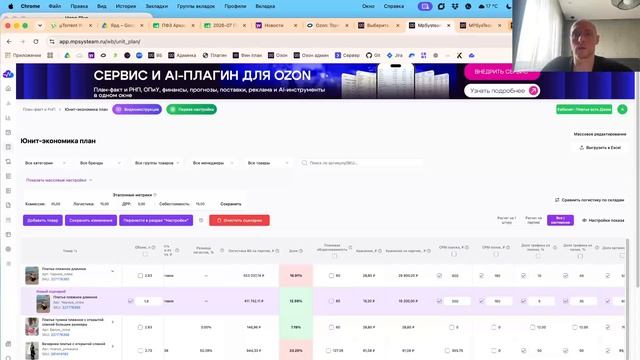Toggle the Объем column header checkbox
This screenshot has height=360, width=640.
(145, 254)
